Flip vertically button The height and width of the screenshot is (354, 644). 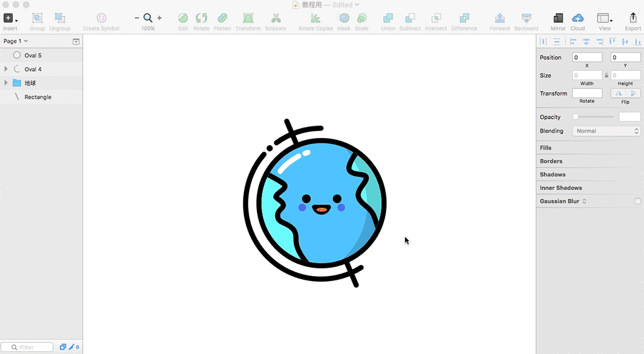tap(633, 93)
